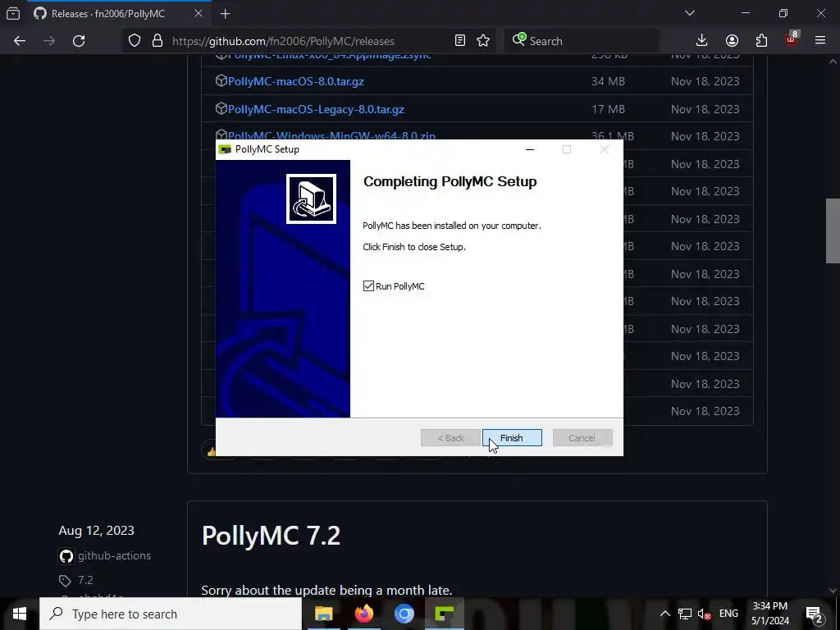Close the Releases fn2006/PollyMC tab
840x630 pixels.
(199, 13)
